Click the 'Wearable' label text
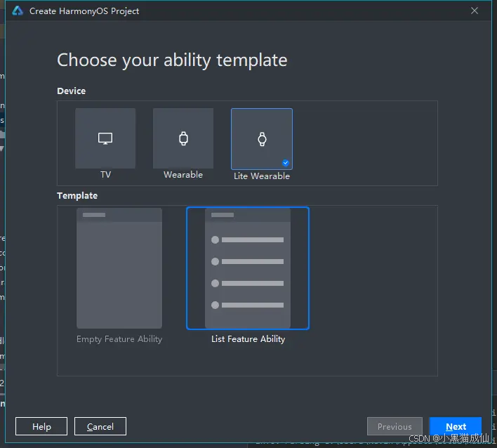 tap(183, 175)
